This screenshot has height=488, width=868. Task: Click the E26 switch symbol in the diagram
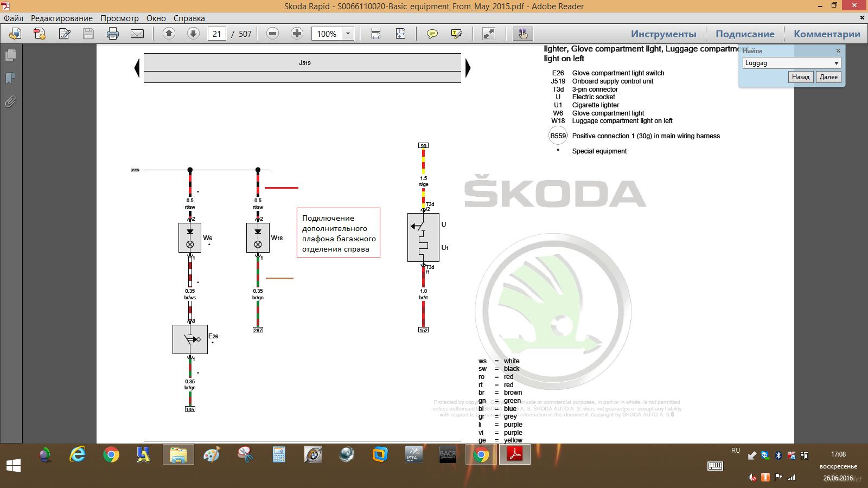[190, 339]
